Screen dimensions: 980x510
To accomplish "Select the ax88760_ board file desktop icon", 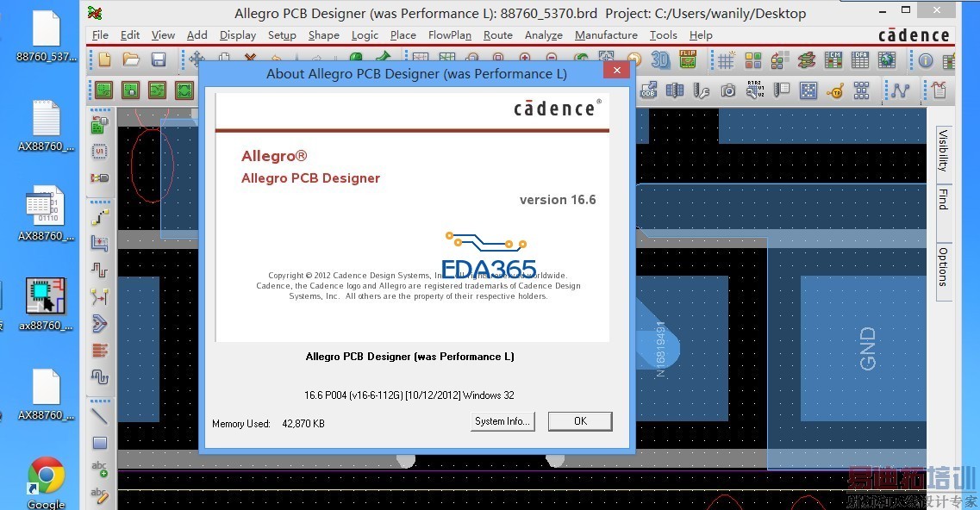I will [46, 304].
